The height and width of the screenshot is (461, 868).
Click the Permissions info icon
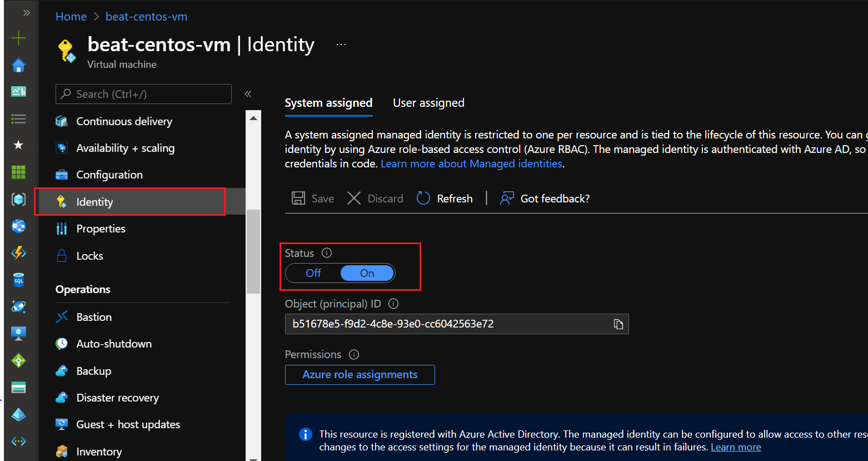(x=354, y=355)
